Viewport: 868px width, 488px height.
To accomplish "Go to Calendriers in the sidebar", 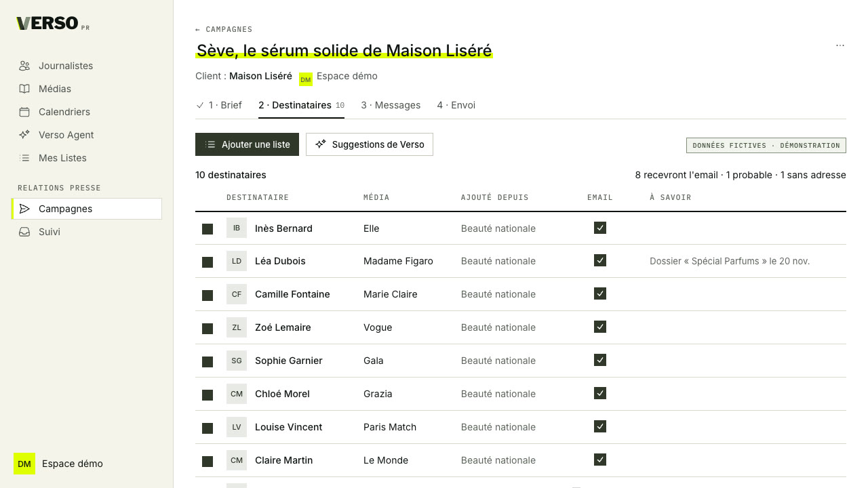I will click(86, 112).
